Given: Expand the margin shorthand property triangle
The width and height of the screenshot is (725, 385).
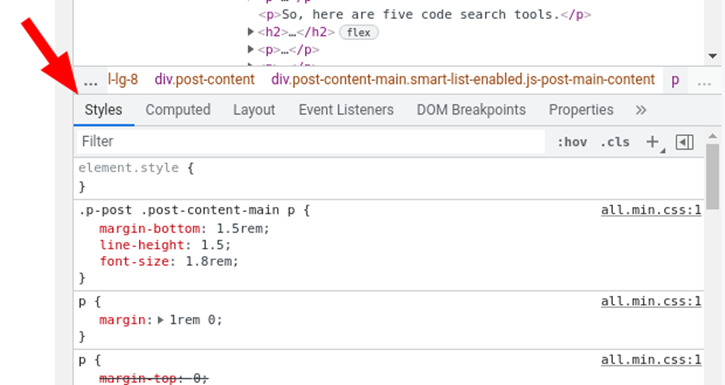Looking at the screenshot, I should pyautogui.click(x=160, y=320).
